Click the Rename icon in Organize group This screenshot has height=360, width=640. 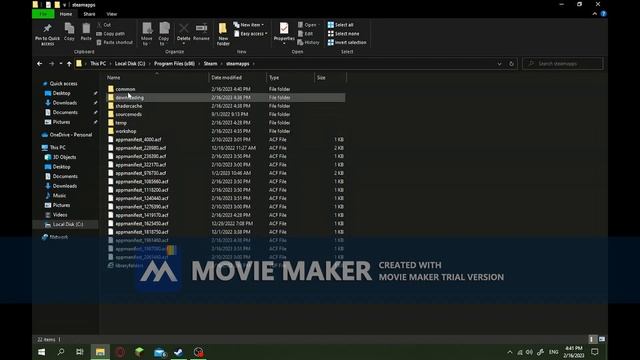click(x=201, y=32)
